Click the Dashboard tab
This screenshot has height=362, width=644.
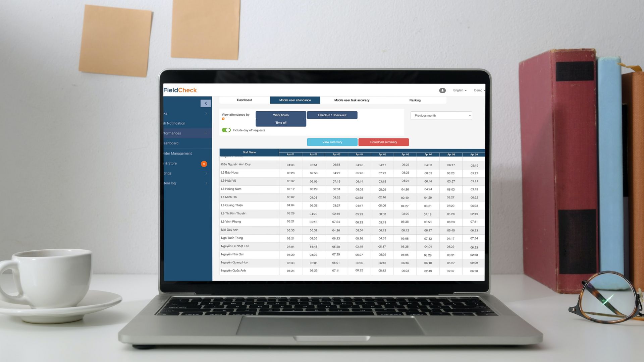click(x=245, y=100)
